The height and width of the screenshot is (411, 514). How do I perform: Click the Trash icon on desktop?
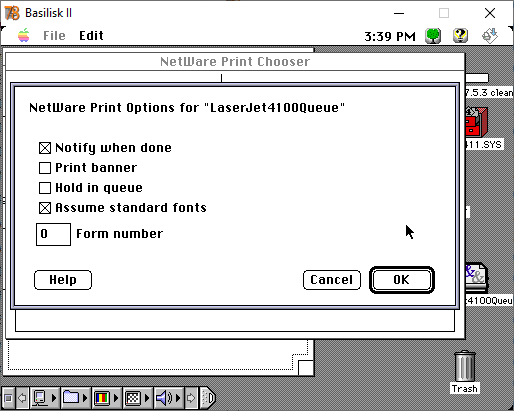[x=465, y=371]
